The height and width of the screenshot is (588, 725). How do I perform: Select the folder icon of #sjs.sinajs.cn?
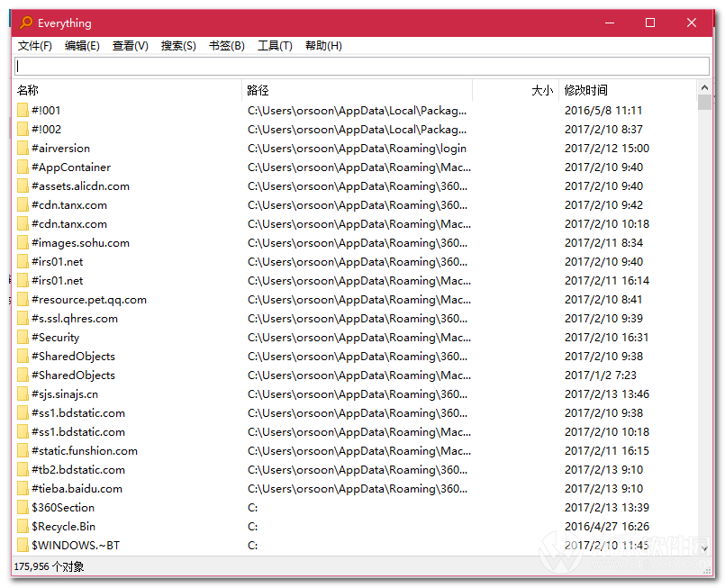pos(23,394)
